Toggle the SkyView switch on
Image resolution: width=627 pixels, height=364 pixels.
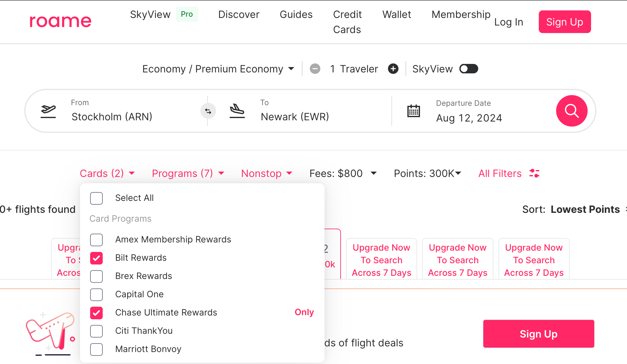(x=469, y=69)
